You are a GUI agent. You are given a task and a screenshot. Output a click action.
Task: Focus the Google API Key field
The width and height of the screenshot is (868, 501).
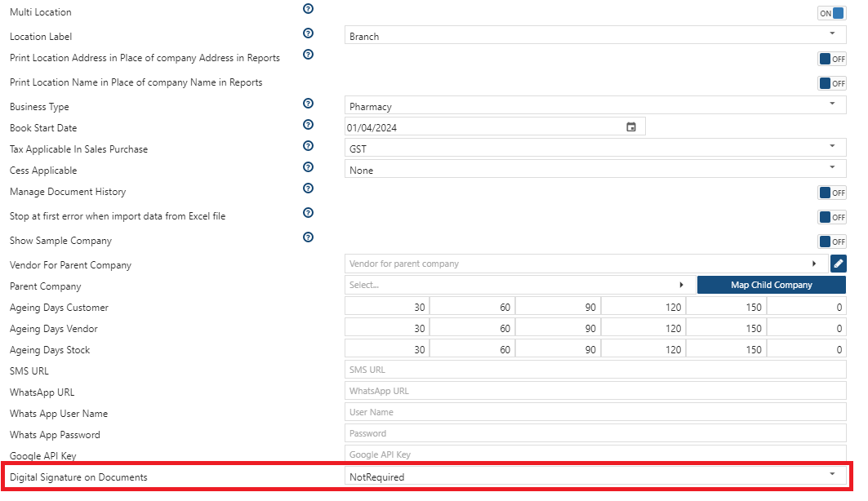click(x=595, y=454)
